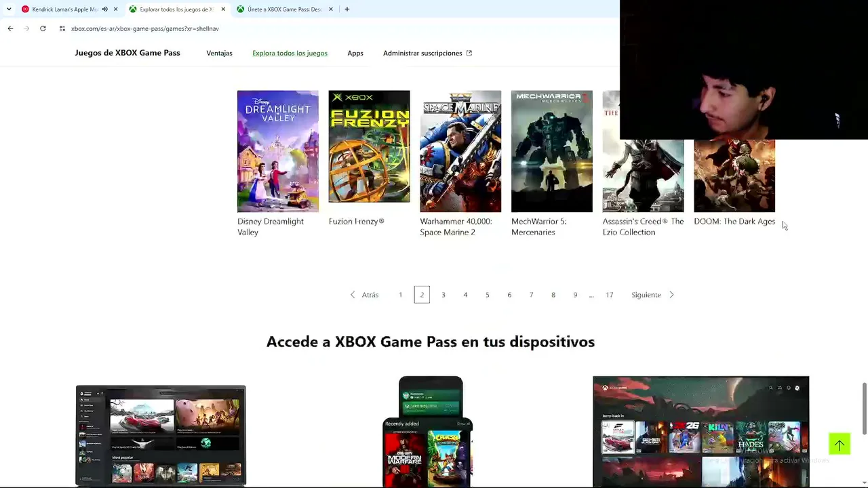
Task: Click the green back-to-top arrow button
Action: (840, 445)
